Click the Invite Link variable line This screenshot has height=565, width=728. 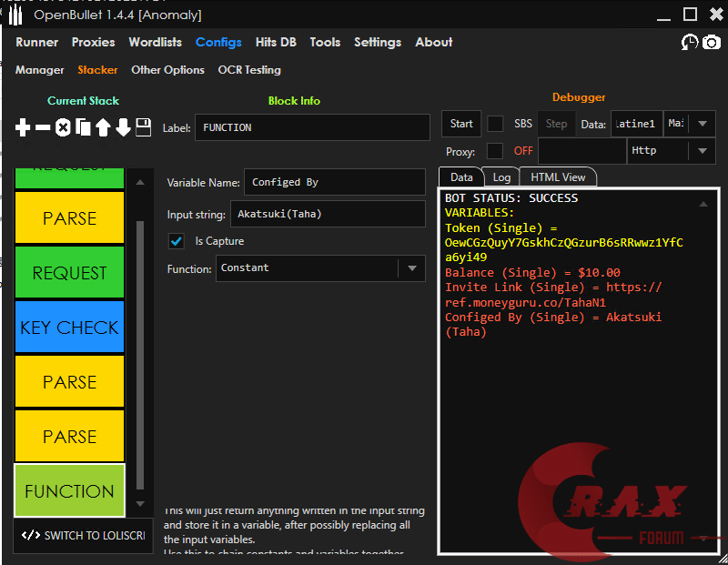pos(553,295)
